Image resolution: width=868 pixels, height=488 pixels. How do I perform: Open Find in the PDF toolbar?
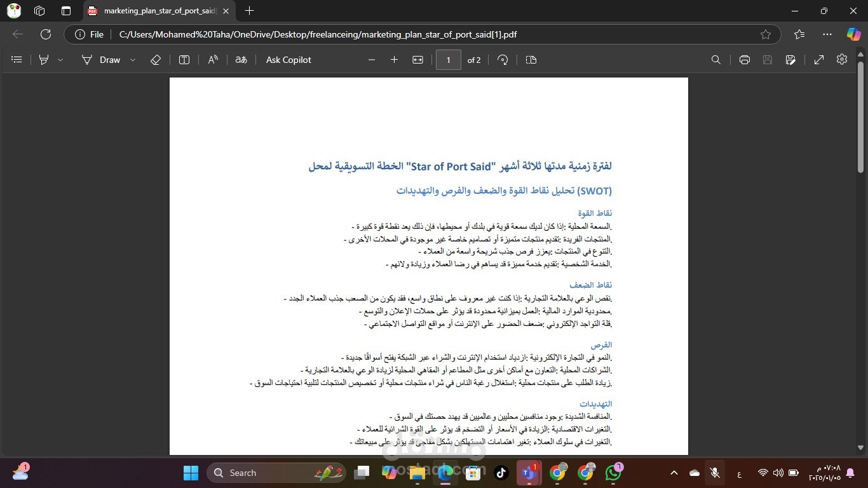pyautogui.click(x=716, y=60)
